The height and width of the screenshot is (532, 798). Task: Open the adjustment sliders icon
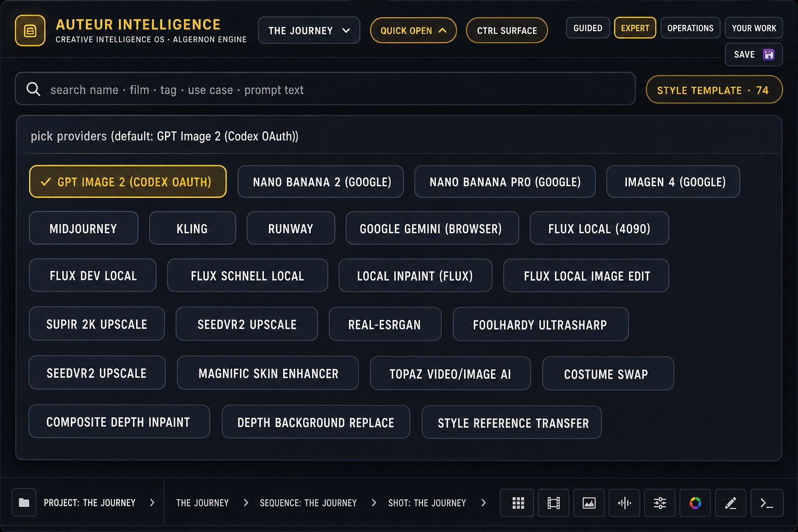coord(660,502)
